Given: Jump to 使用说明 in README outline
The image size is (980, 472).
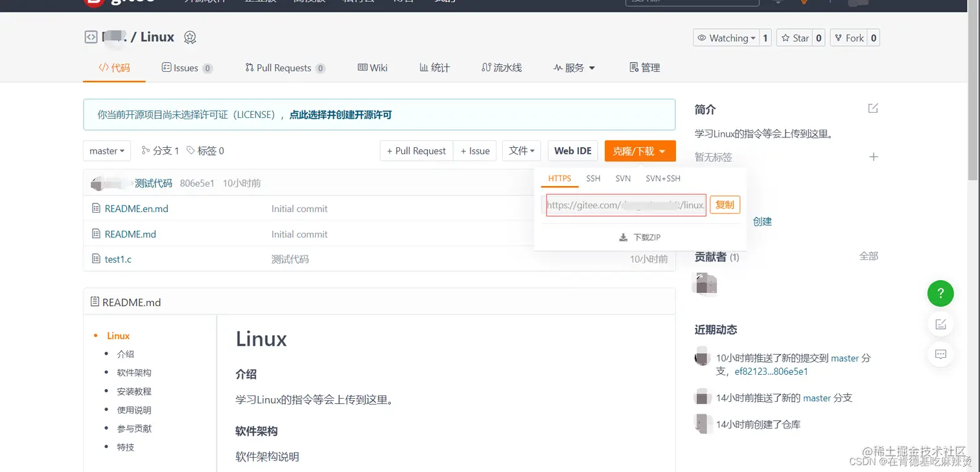Looking at the screenshot, I should (x=134, y=410).
